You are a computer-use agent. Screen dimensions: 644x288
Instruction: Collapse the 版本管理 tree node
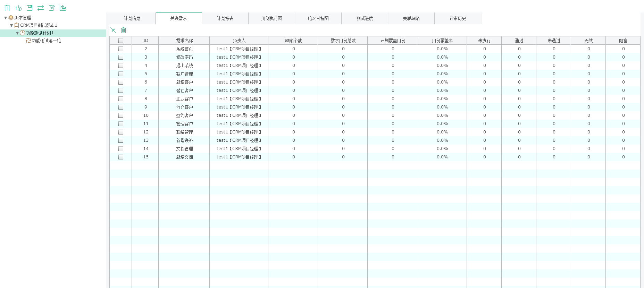coord(6,18)
